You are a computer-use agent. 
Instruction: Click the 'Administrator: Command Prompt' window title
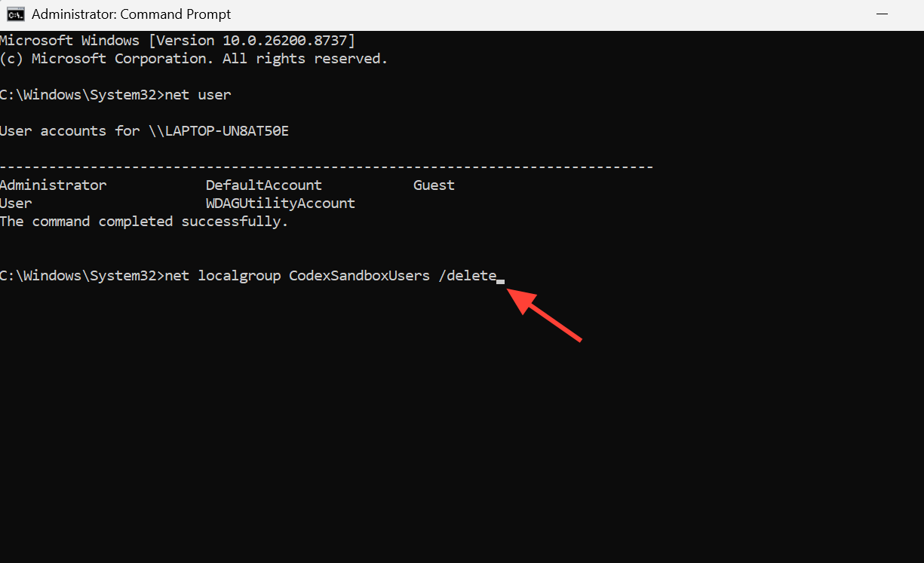pos(131,14)
